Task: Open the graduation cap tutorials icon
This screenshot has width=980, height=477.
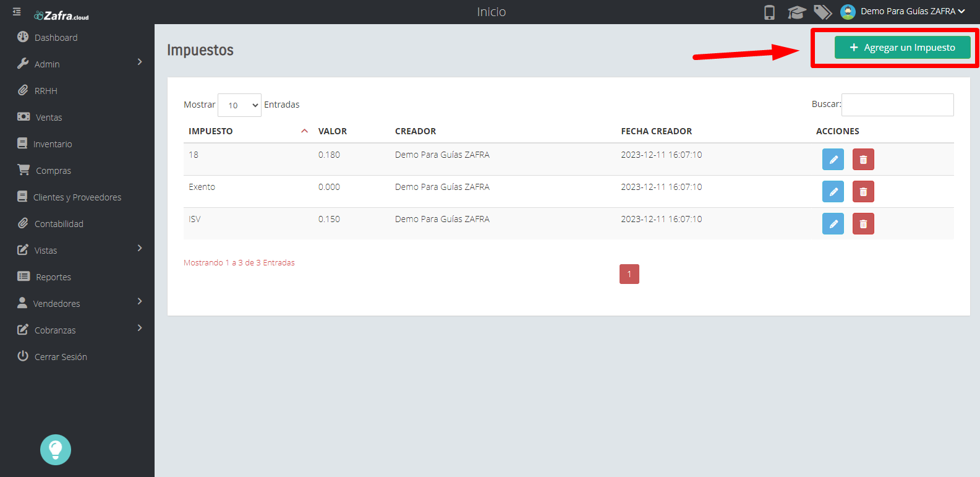Action: 796,12
